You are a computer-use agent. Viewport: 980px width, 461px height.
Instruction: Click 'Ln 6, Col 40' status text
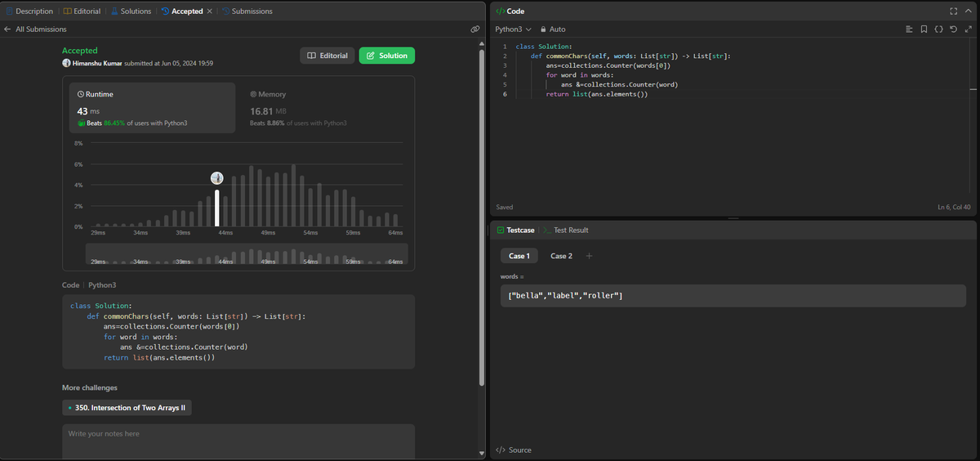click(x=954, y=207)
